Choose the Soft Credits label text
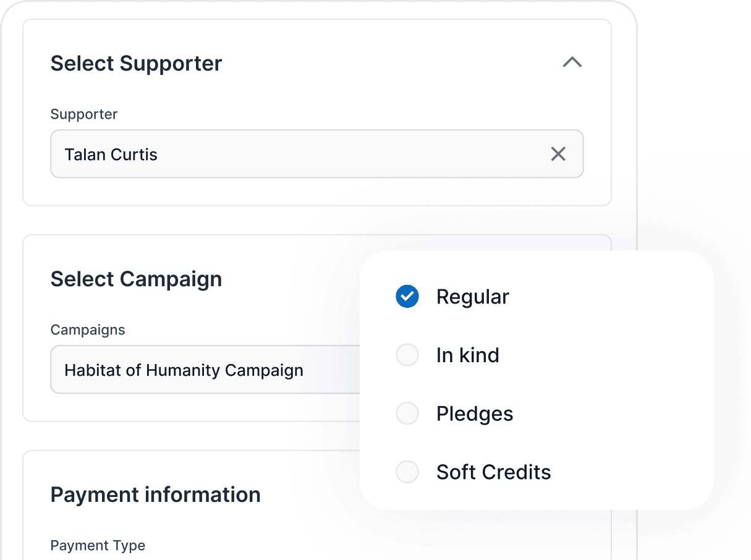Image resolution: width=751 pixels, height=560 pixels. (x=493, y=472)
